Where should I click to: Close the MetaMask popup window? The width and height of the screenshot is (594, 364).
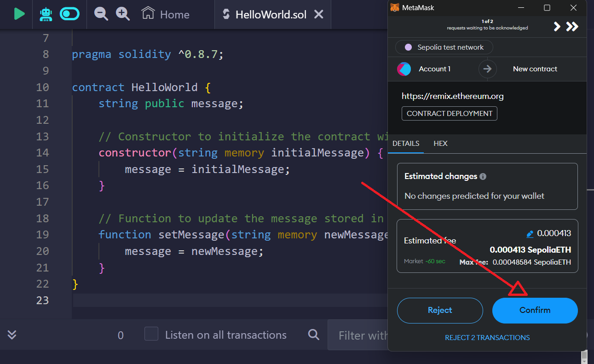pos(573,7)
